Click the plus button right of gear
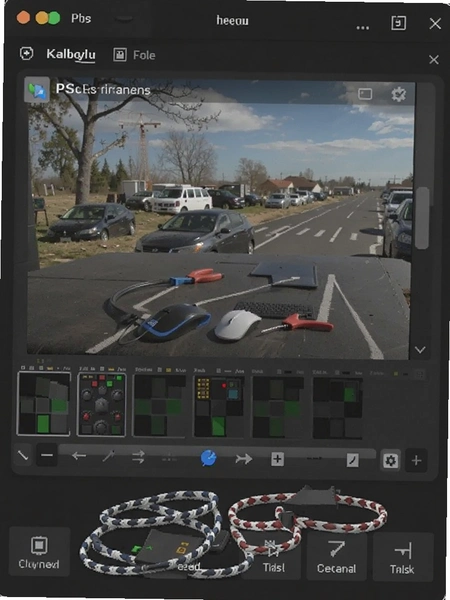 click(416, 460)
